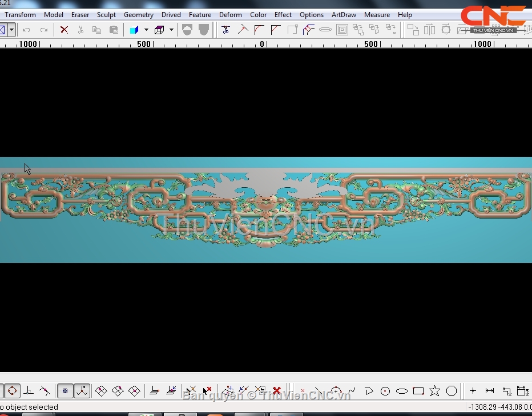The height and width of the screenshot is (416, 532).
Task: Open the ArtDraw menu
Action: (344, 15)
